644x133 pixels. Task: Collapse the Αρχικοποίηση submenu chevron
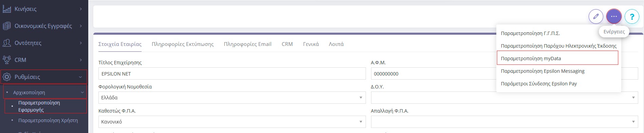point(82,93)
